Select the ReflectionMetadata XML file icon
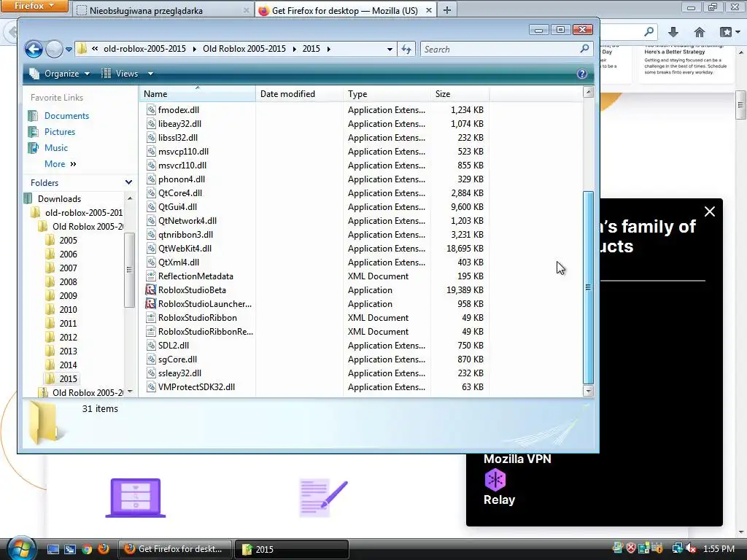The image size is (747, 560). tap(150, 276)
